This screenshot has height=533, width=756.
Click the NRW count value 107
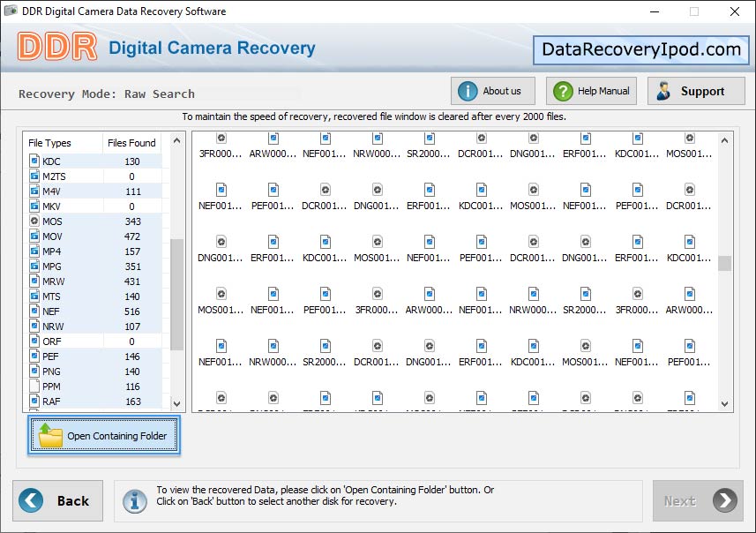click(x=132, y=327)
